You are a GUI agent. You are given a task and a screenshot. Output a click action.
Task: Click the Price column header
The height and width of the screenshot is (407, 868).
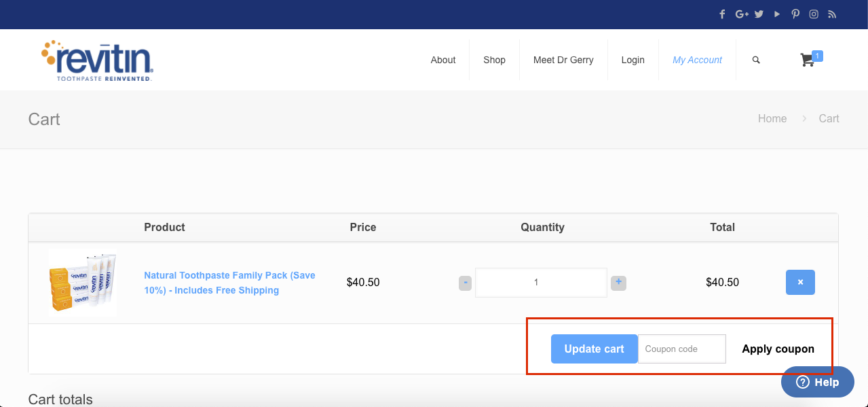(x=363, y=227)
